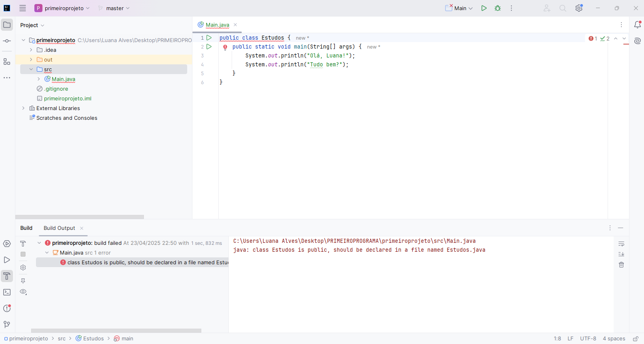644x344 pixels.
Task: Toggle build view options eye icon
Action: click(23, 292)
